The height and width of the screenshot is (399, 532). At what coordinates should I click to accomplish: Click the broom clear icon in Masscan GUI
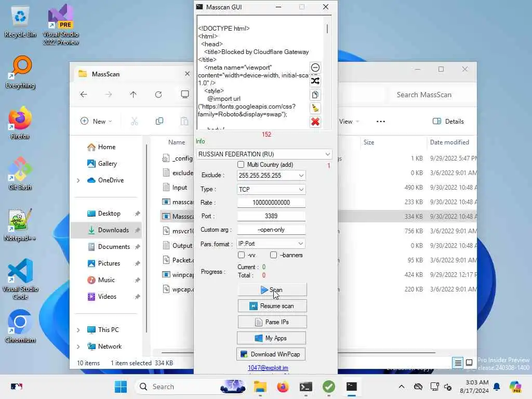click(315, 108)
